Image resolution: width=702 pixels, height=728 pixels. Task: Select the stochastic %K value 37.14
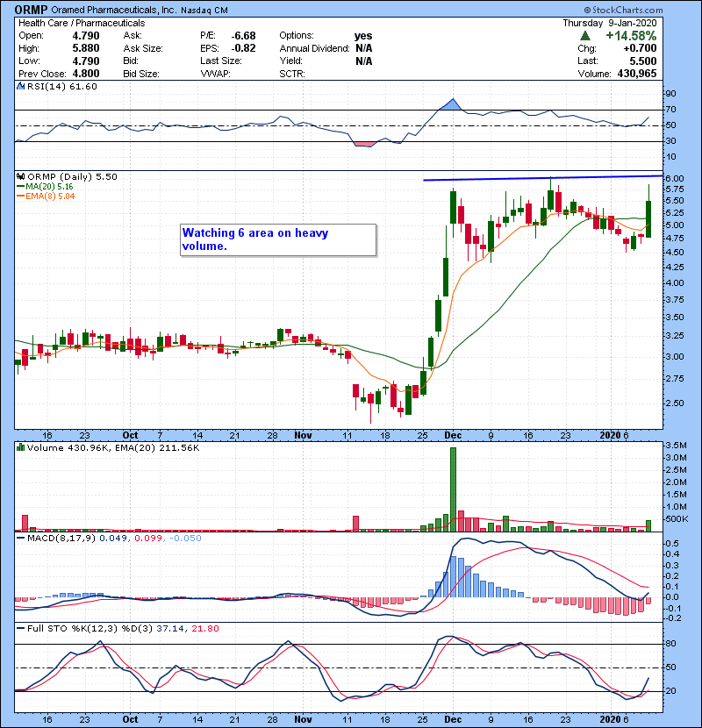(171, 628)
